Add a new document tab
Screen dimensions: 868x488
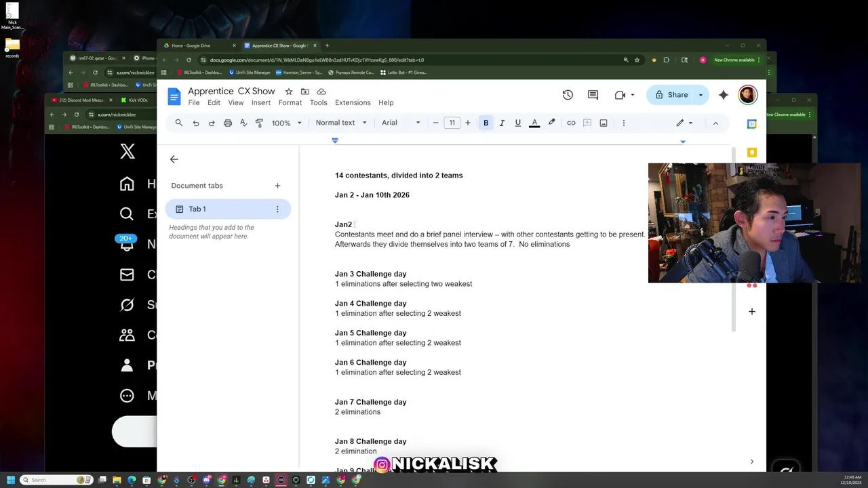click(277, 186)
